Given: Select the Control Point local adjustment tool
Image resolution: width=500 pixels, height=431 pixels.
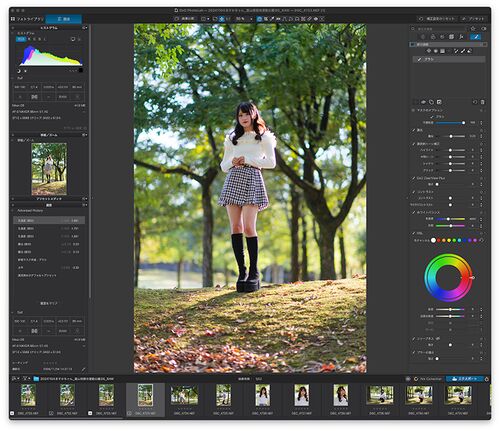Looking at the screenshot, I should [x=429, y=51].
